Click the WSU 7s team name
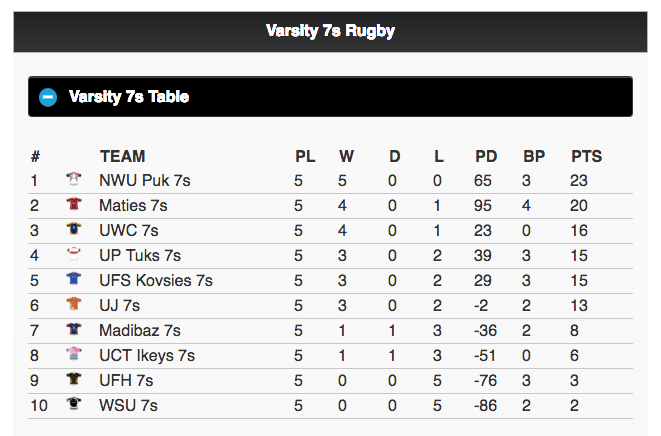Image resolution: width=661 pixels, height=436 pixels. click(x=128, y=406)
